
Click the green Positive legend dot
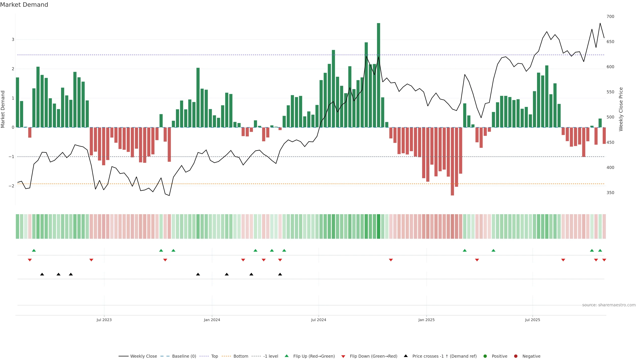[485, 356]
